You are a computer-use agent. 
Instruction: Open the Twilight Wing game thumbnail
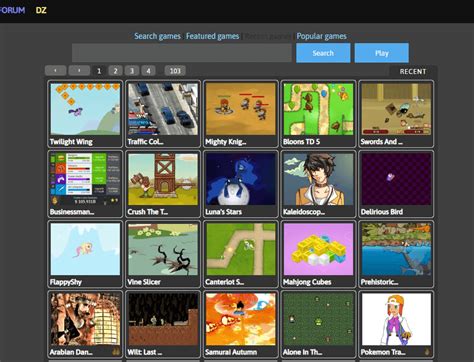pos(85,109)
